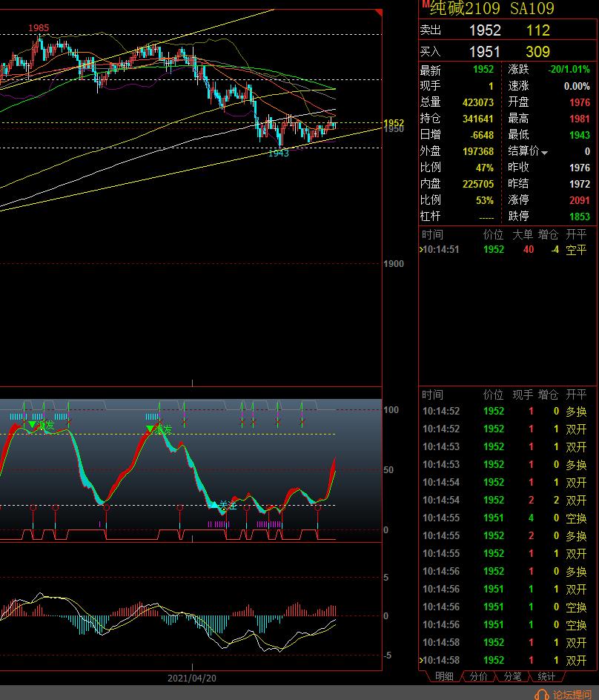Viewport: 599px width, 700px height.
Task: Click the 涨跌 value -20/1.01%
Action: 569,70
